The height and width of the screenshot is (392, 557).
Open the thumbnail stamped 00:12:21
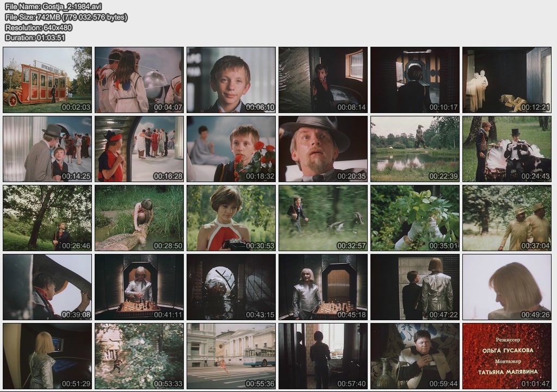(x=506, y=79)
